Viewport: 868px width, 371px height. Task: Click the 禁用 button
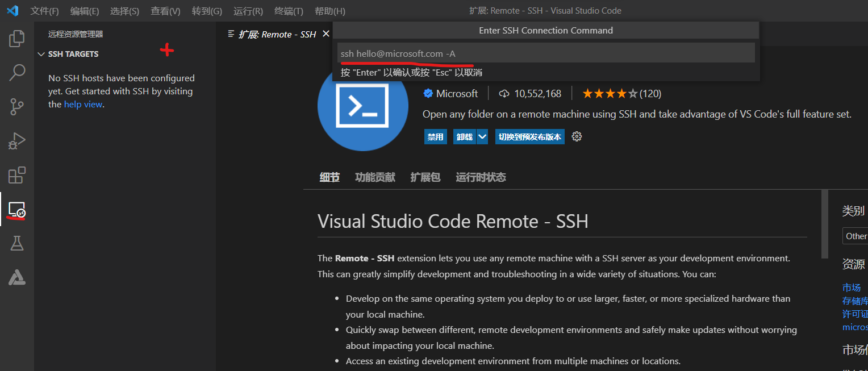(x=436, y=137)
